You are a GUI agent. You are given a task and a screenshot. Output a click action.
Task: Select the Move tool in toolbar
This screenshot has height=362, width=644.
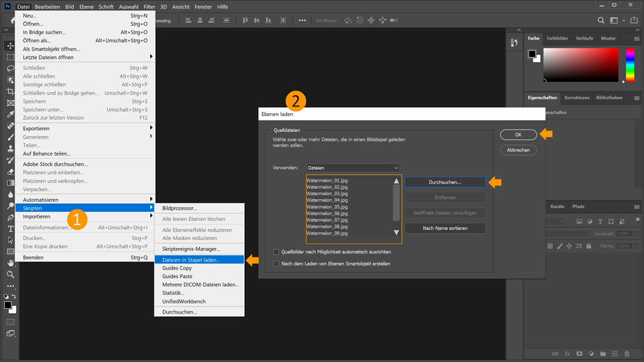(10, 46)
